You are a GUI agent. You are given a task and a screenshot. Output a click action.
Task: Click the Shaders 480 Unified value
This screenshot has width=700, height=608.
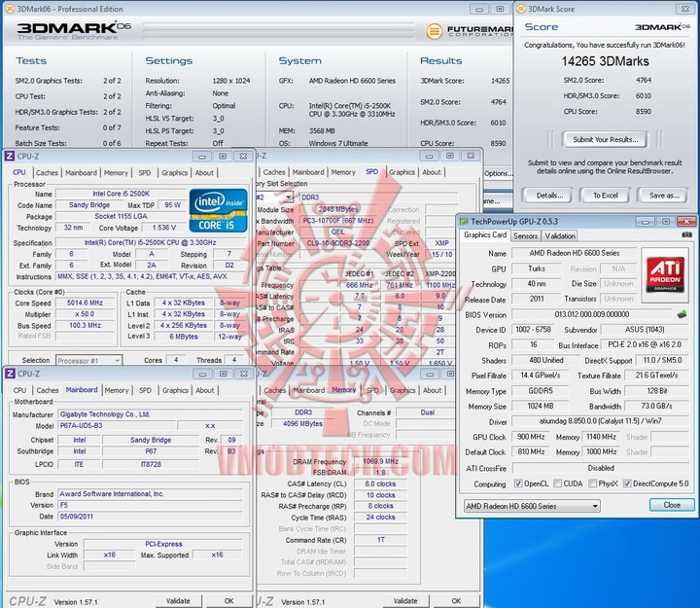pyautogui.click(x=546, y=360)
